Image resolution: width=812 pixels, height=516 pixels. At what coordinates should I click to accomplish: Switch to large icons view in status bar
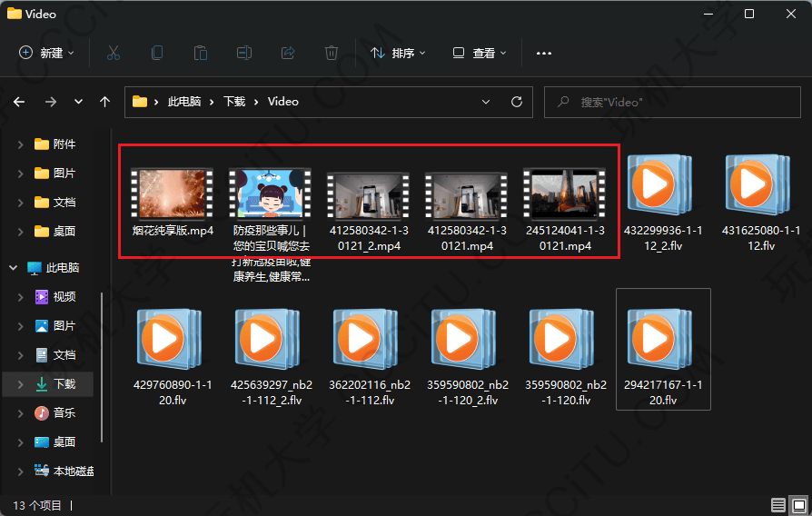797,505
